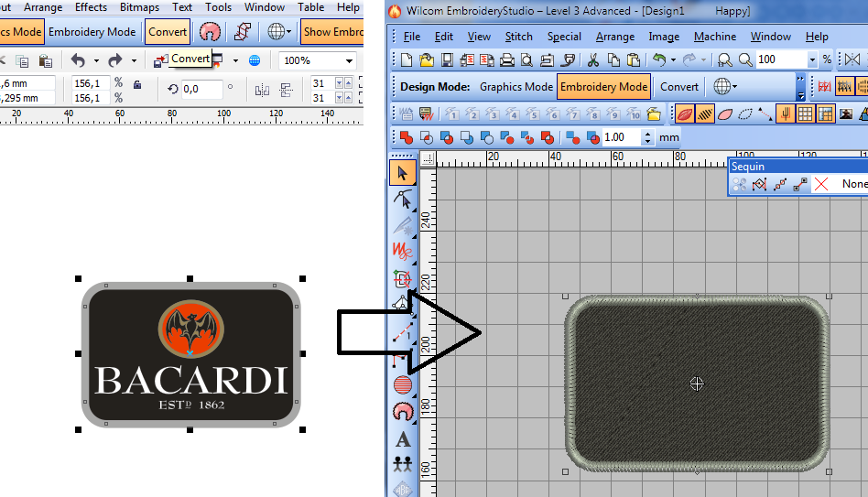This screenshot has width=868, height=497.
Task: Open Wilcom zoom factor dropdown arrow
Action: 812,59
